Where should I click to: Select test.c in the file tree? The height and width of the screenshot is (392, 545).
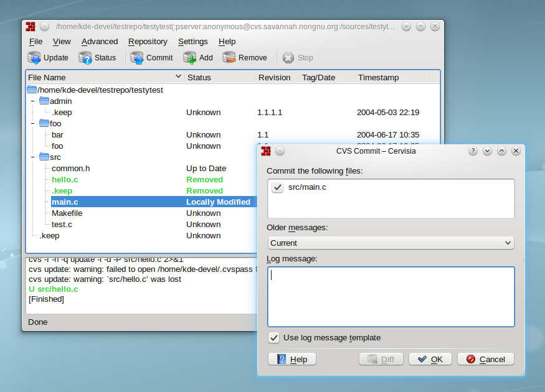click(62, 224)
